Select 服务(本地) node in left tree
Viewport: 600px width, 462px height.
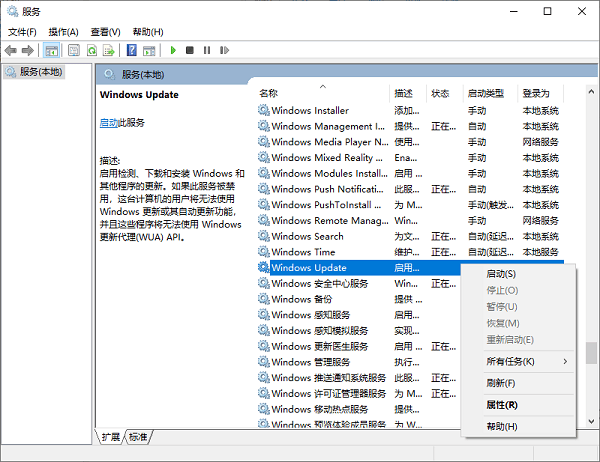point(34,72)
